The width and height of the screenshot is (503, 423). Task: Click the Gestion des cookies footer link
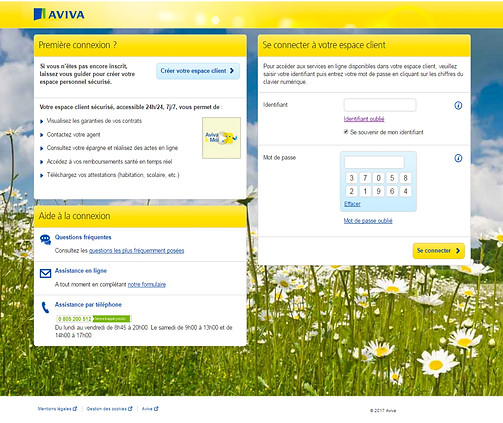(107, 409)
